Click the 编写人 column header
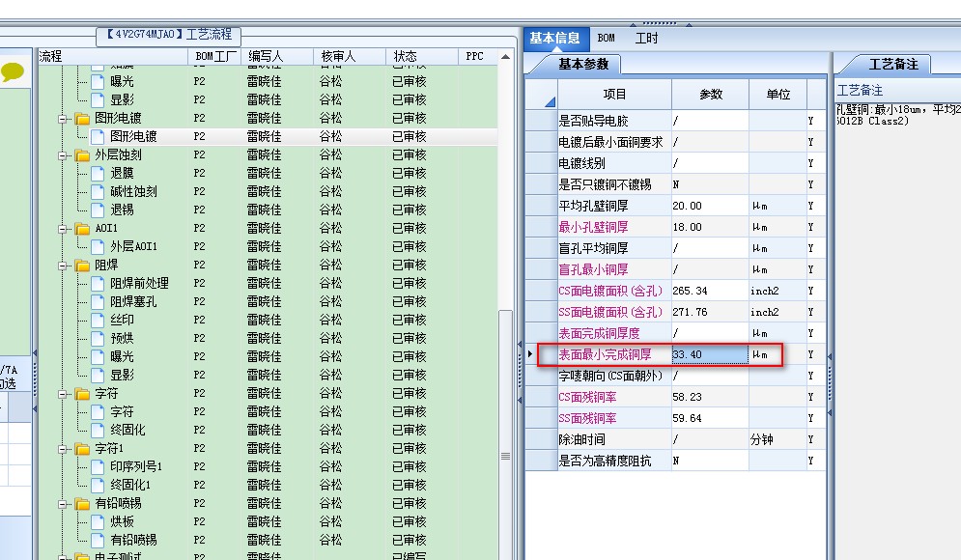Screen dimensions: 961x560 (277, 56)
